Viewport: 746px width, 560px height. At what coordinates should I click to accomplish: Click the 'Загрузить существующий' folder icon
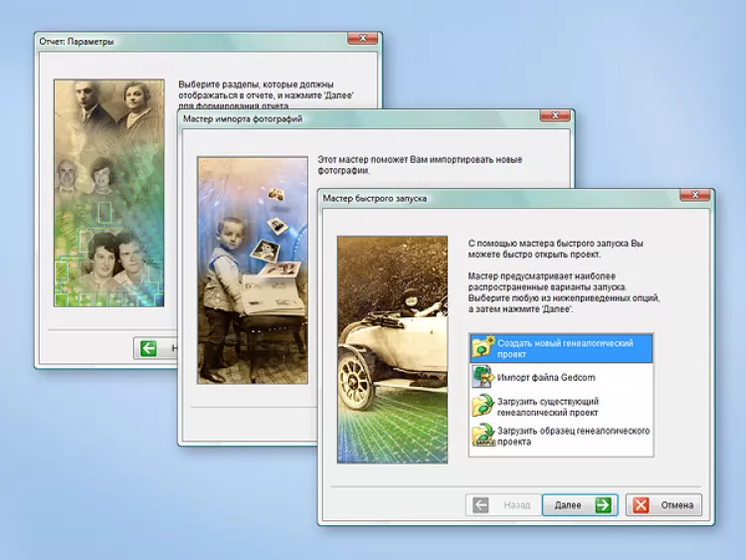(x=482, y=406)
